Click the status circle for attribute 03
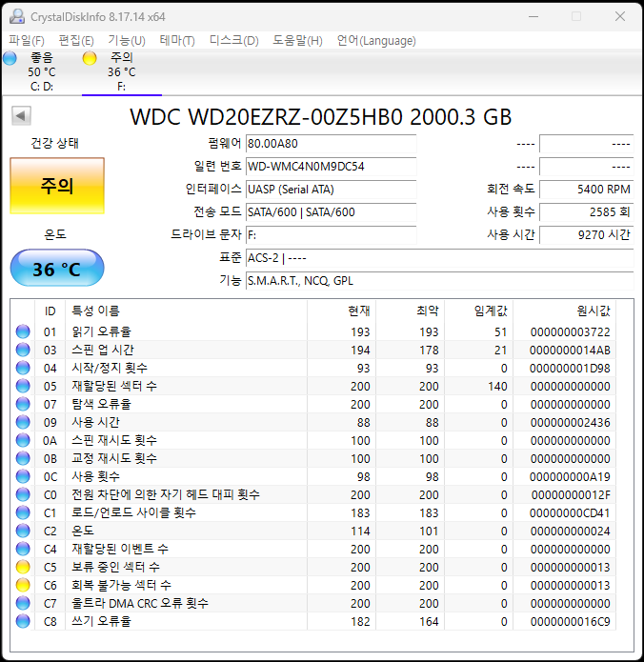Viewport: 644px width, 662px height. (x=23, y=350)
